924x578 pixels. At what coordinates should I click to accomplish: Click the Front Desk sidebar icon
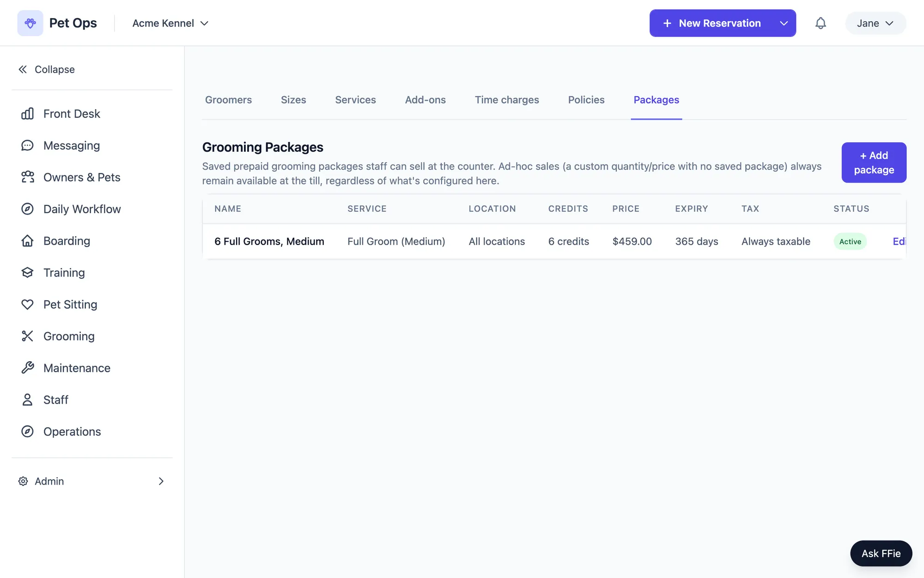coord(27,114)
